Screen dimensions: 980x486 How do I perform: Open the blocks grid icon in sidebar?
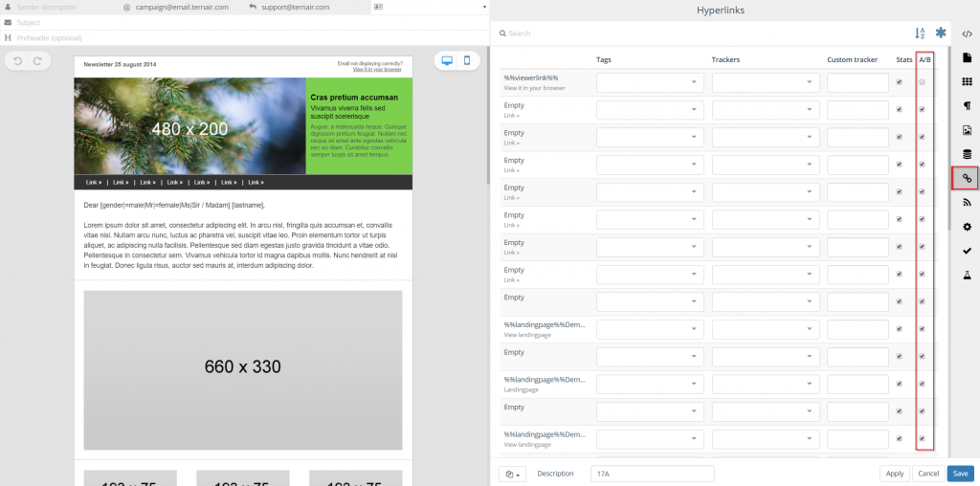[967, 82]
